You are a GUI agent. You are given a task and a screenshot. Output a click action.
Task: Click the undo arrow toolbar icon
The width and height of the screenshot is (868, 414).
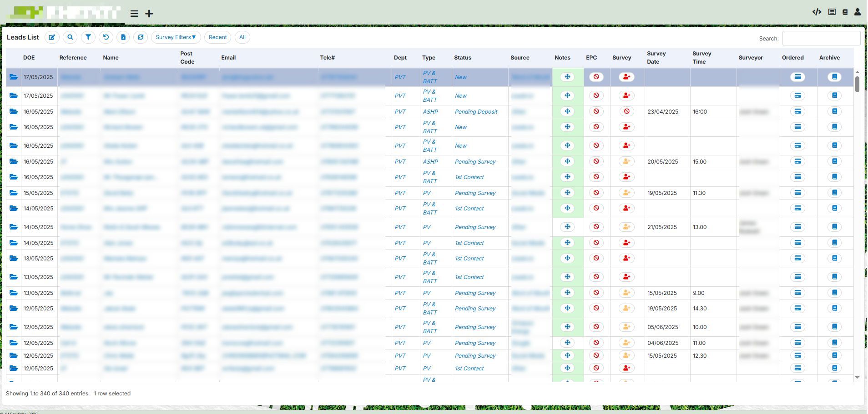pos(106,37)
